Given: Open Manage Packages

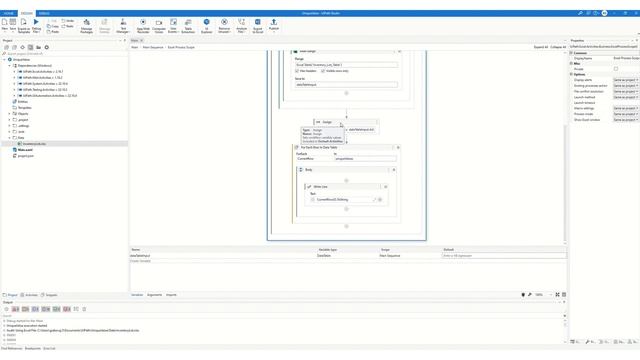Looking at the screenshot, I should 87,26.
